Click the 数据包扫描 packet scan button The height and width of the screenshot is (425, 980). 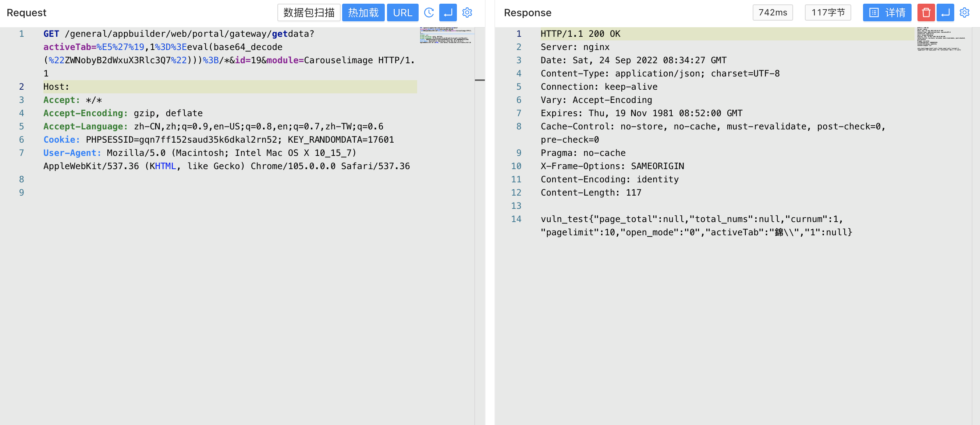tap(309, 12)
